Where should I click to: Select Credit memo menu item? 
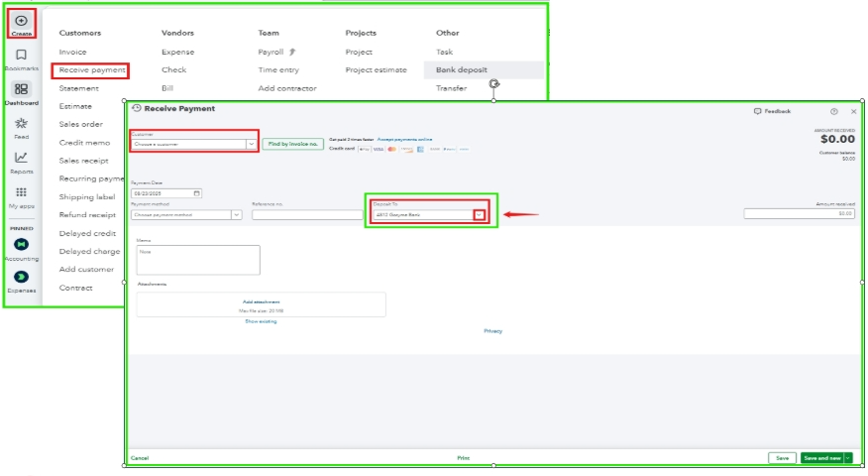point(84,143)
